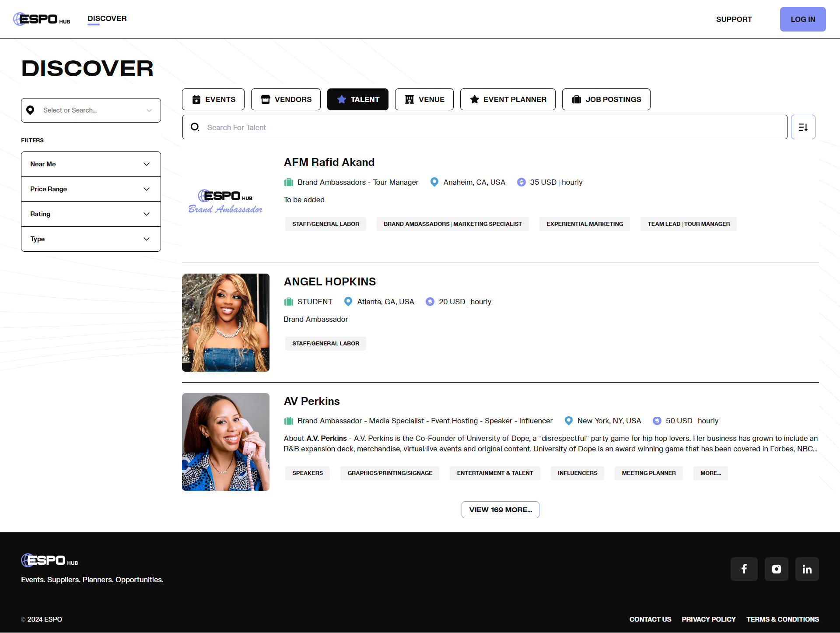
Task: Click the location pin in location selector
Action: [30, 110]
